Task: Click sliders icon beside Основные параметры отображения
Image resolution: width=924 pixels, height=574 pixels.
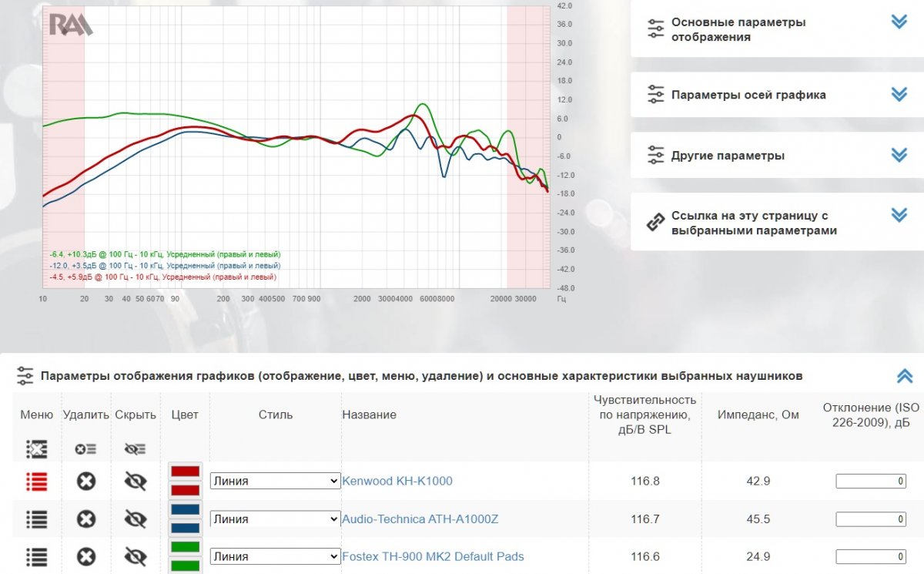Action: [x=655, y=29]
